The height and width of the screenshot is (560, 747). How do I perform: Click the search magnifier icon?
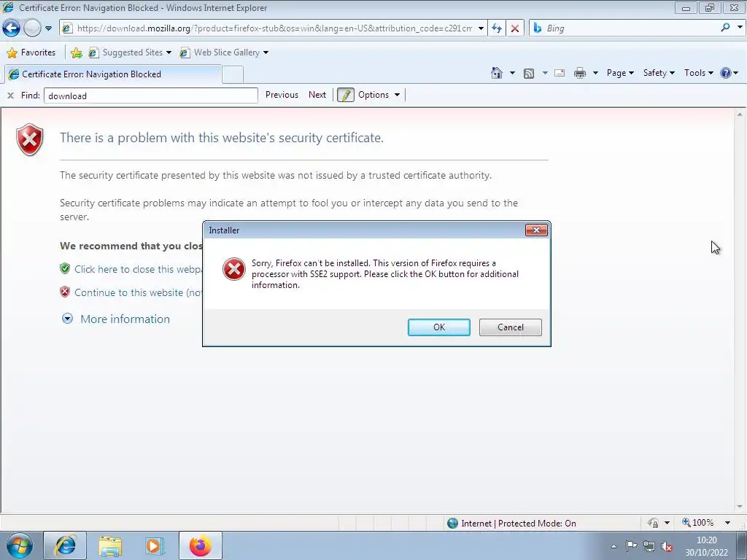point(725,28)
